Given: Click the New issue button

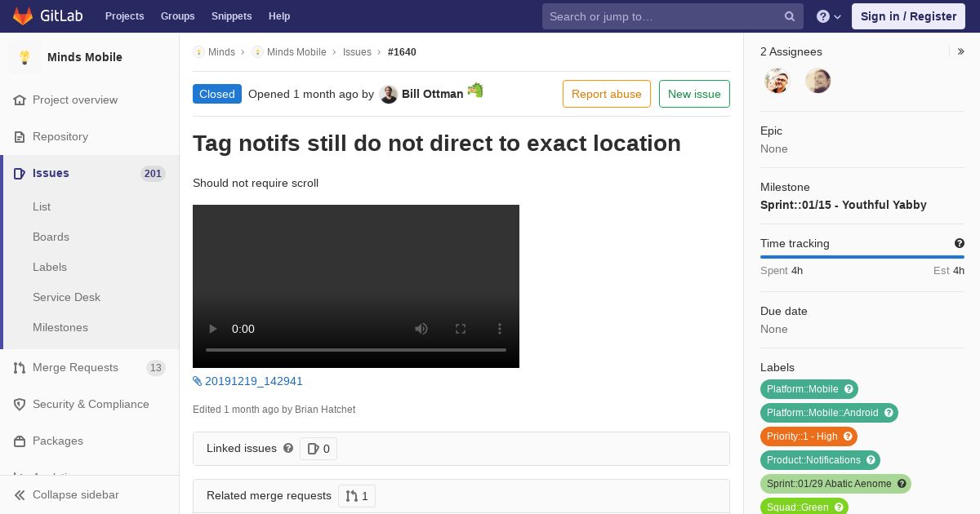Looking at the screenshot, I should pos(694,94).
